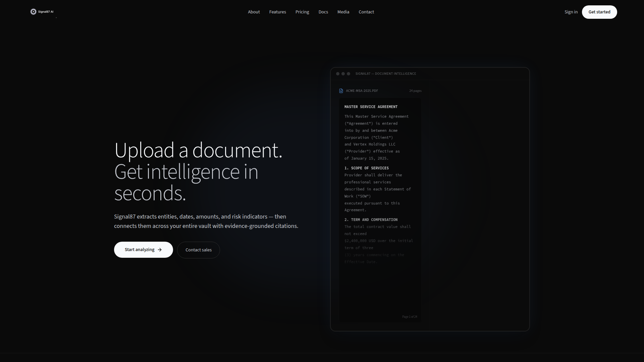Click the Contact sales button

[198, 250]
